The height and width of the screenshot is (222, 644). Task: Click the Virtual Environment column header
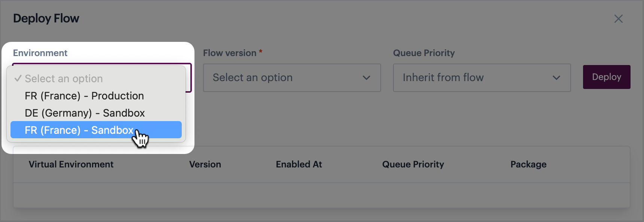pyautogui.click(x=71, y=164)
